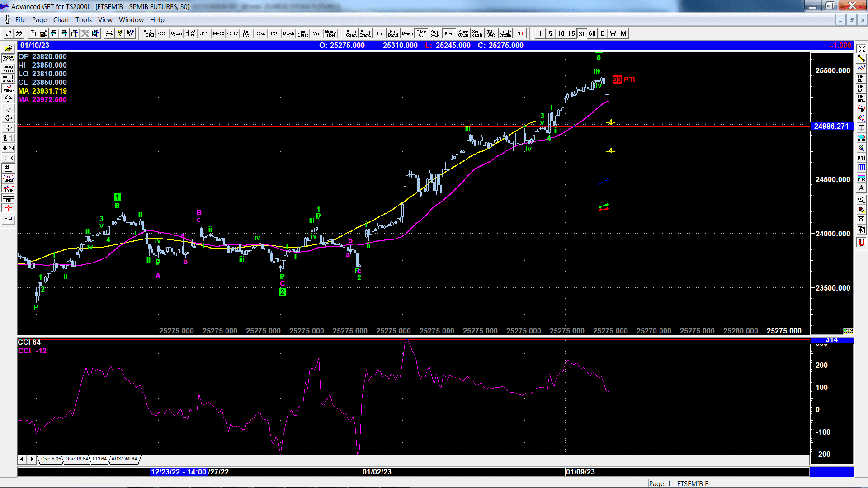Viewport: 868px width, 488px height.
Task: Click the red U icon in right sidebar
Action: pos(861,243)
